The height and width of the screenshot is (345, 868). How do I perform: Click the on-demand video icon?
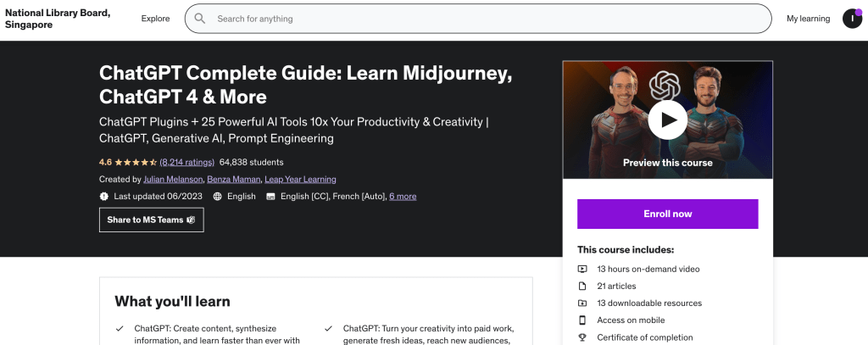(582, 269)
